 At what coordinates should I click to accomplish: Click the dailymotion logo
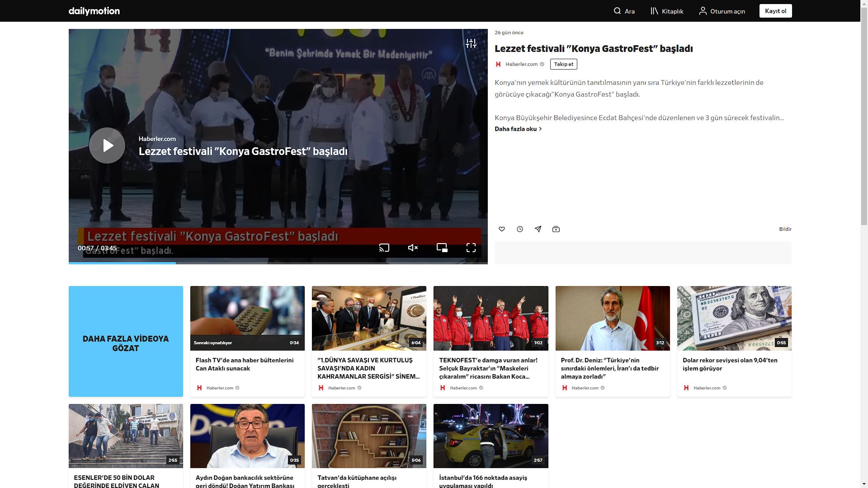pos(94,11)
